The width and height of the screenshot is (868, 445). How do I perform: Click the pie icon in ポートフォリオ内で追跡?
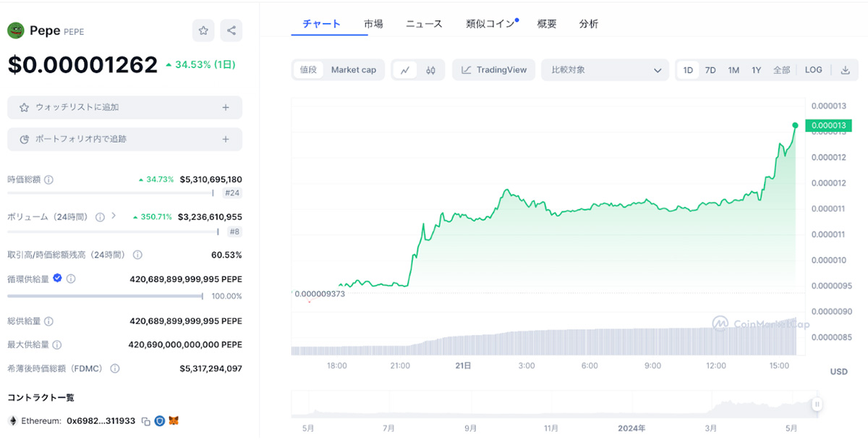pos(24,139)
